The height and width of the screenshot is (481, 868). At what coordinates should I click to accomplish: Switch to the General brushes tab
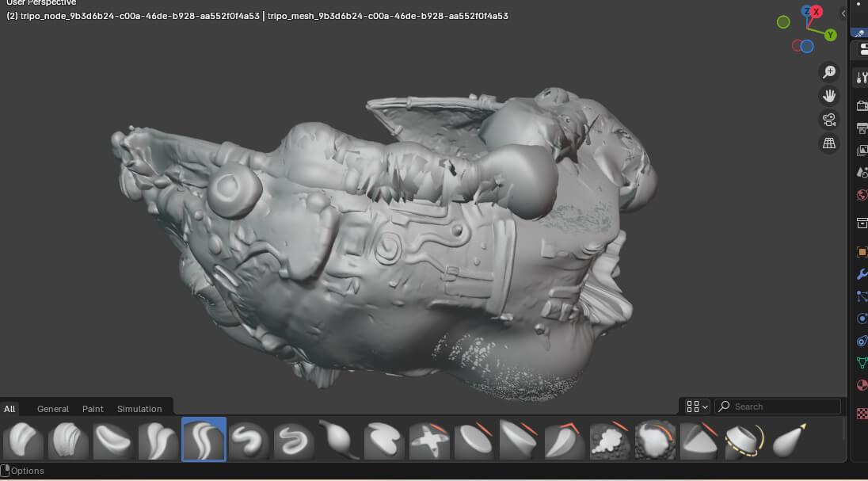(x=53, y=409)
